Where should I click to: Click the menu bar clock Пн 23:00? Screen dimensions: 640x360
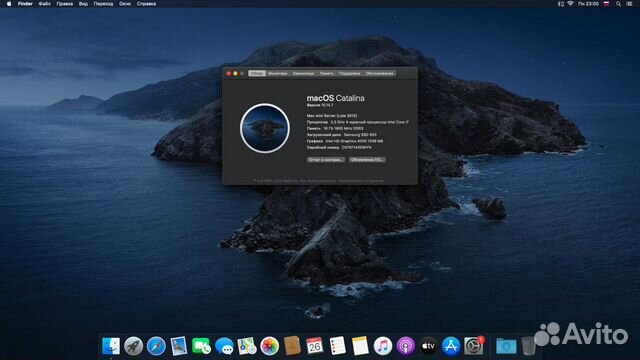[x=588, y=4]
